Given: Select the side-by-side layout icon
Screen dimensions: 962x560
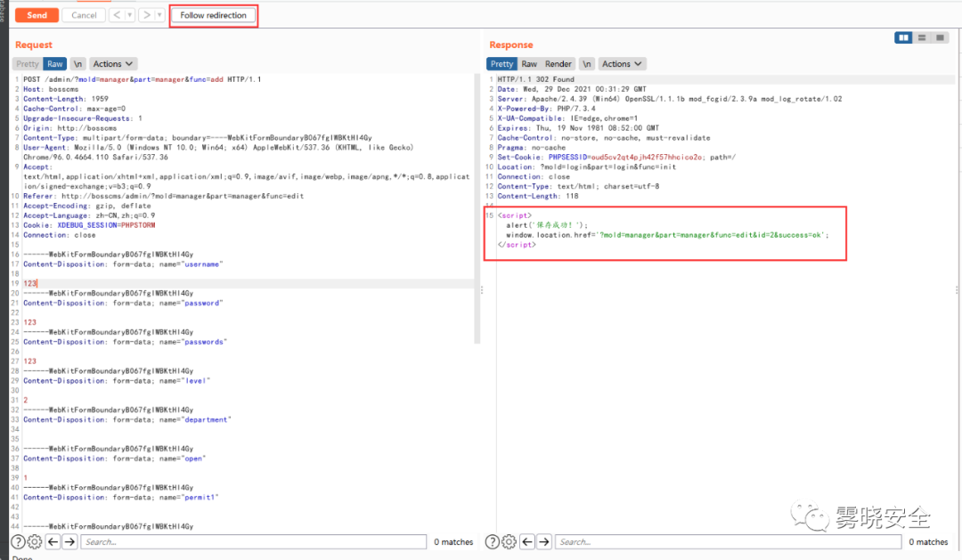Looking at the screenshot, I should [903, 38].
